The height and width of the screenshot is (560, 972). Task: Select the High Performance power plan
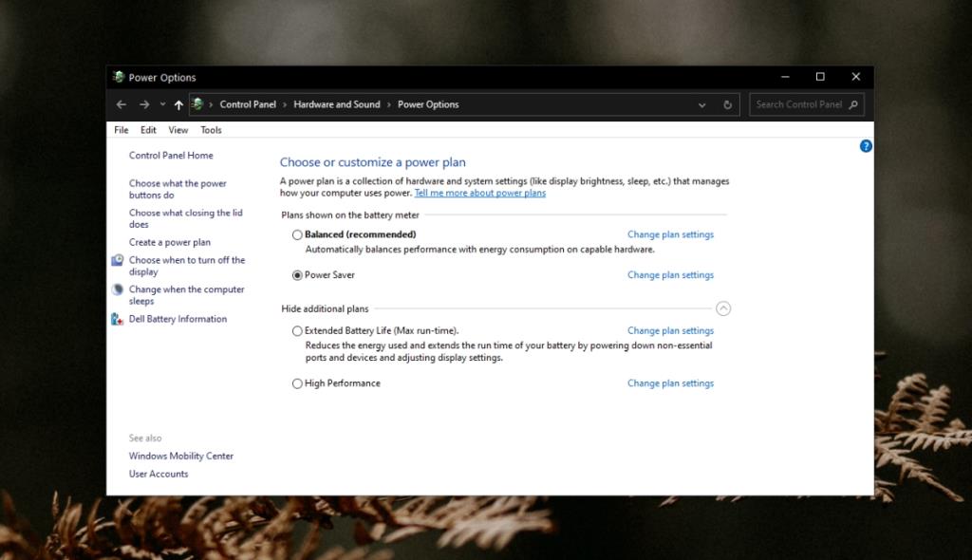click(x=297, y=383)
